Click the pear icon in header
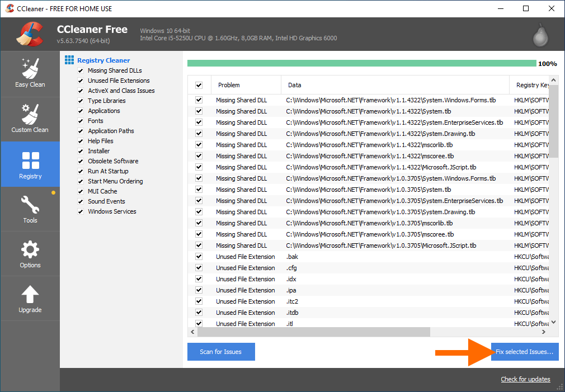 coord(540,35)
